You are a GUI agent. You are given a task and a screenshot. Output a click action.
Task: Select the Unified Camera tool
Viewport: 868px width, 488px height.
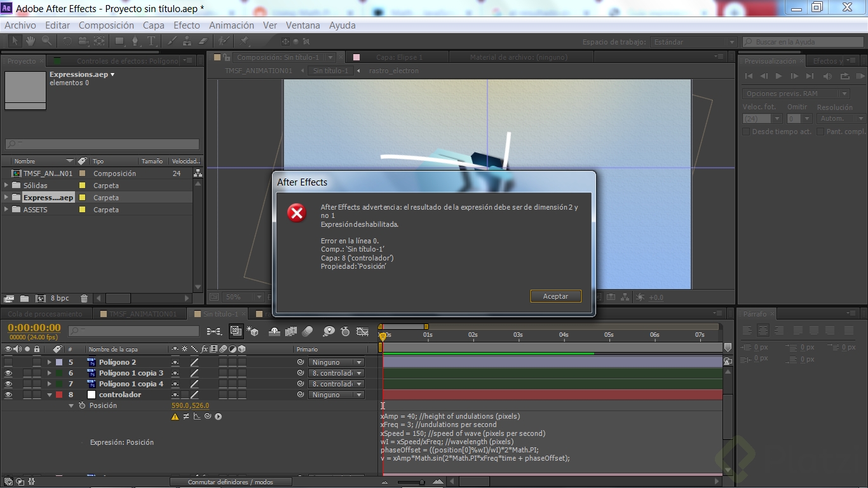[x=83, y=41]
